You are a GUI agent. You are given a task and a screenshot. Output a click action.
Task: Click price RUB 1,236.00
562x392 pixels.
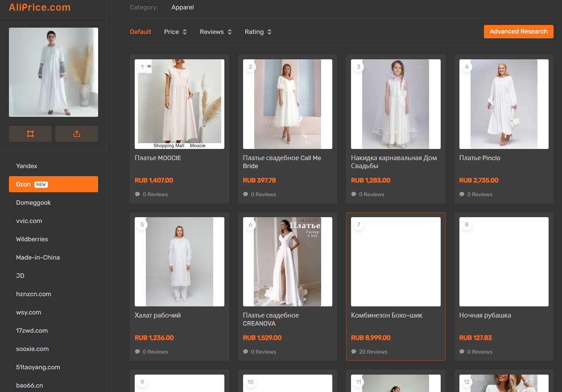(x=154, y=338)
